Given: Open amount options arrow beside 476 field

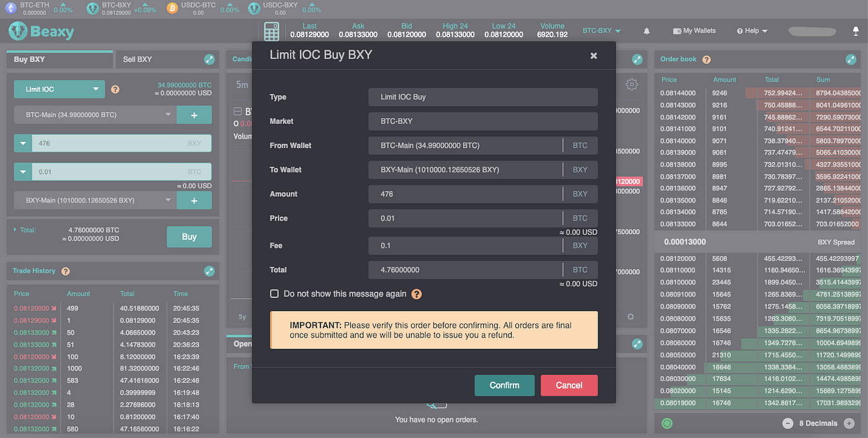Looking at the screenshot, I should click(x=23, y=143).
